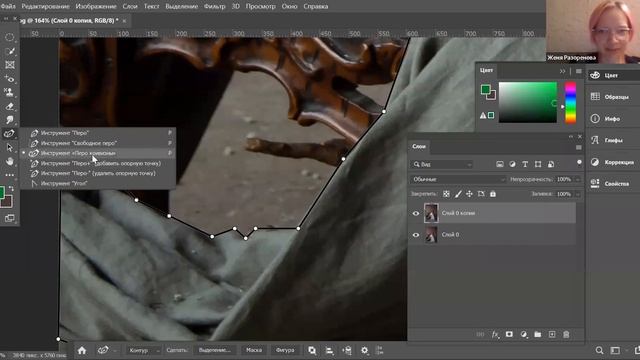Select the Clone Stamp tool

[9, 92]
